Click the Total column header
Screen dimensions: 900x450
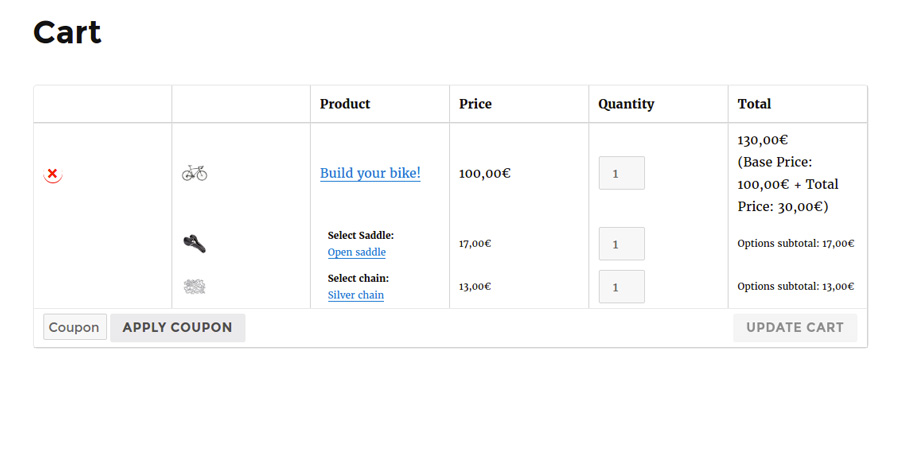pyautogui.click(x=754, y=104)
